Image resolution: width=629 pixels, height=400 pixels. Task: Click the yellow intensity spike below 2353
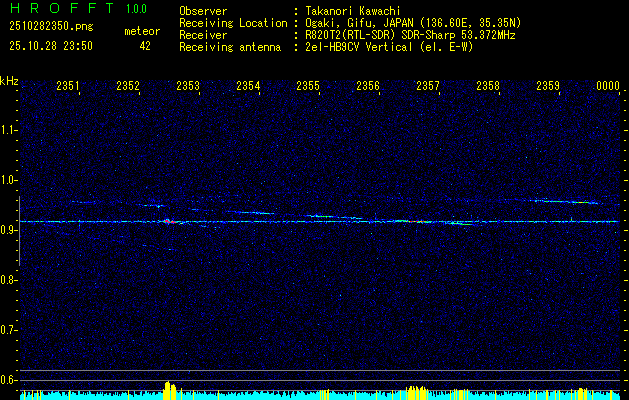[x=170, y=390]
